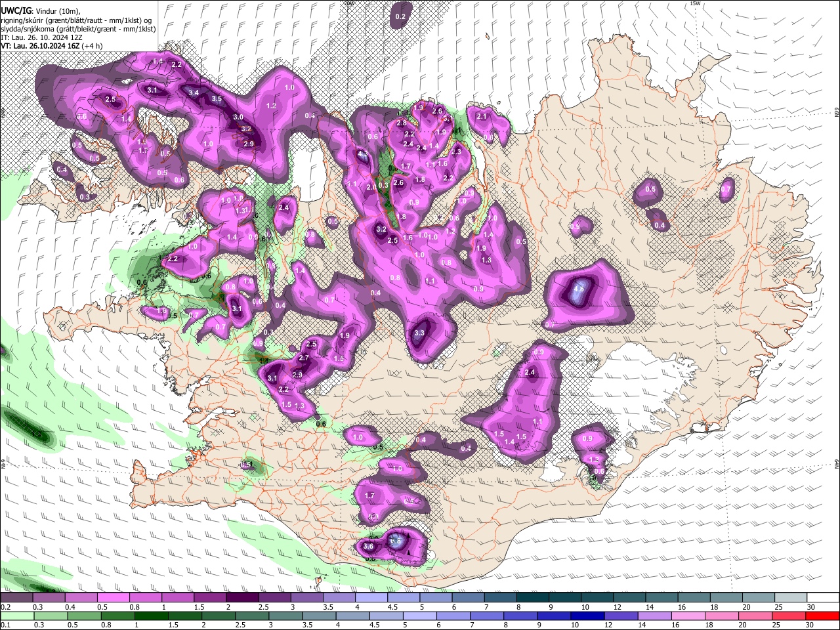Click the '3.5' value over the Westfjords
Viewport: 840px width, 630px height.
click(217, 99)
